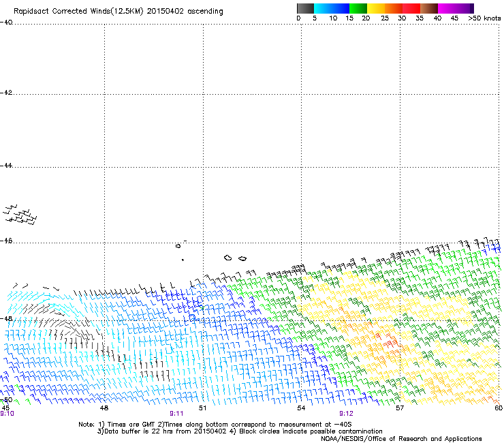The width and height of the screenshot is (504, 443).
Task: Click the -44 latitude axis label
Action: click(6, 166)
